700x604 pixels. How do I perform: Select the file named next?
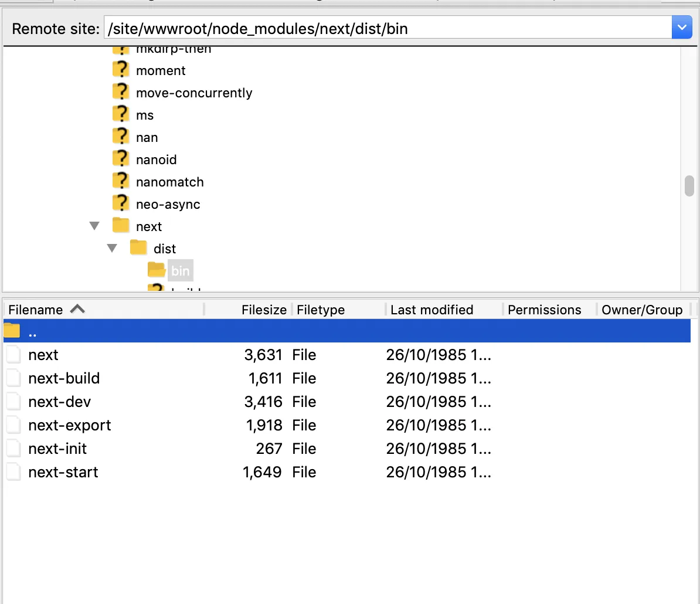[x=43, y=355]
